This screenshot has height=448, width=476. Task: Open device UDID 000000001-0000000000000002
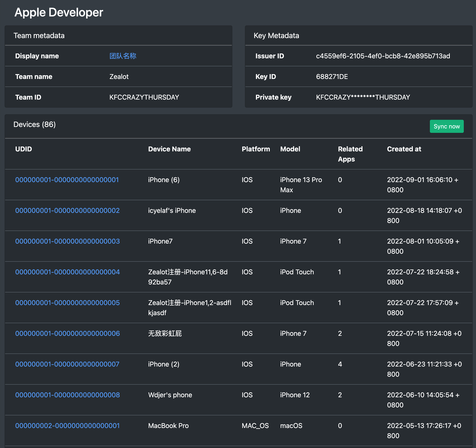(67, 210)
